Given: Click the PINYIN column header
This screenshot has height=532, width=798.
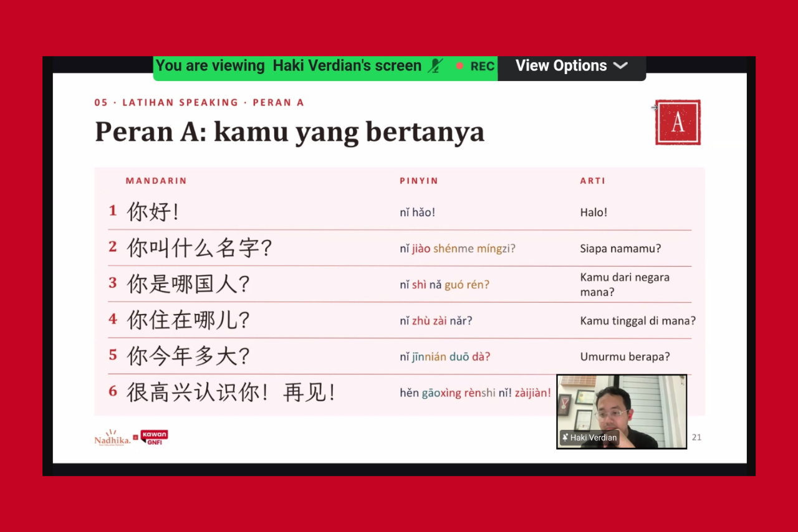Looking at the screenshot, I should click(419, 181).
